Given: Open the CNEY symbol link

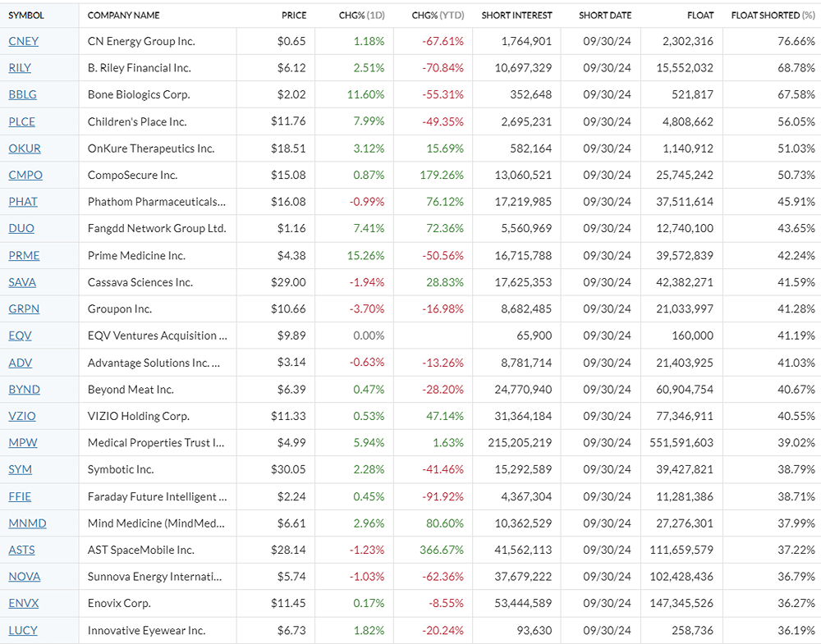Looking at the screenshot, I should [x=23, y=41].
